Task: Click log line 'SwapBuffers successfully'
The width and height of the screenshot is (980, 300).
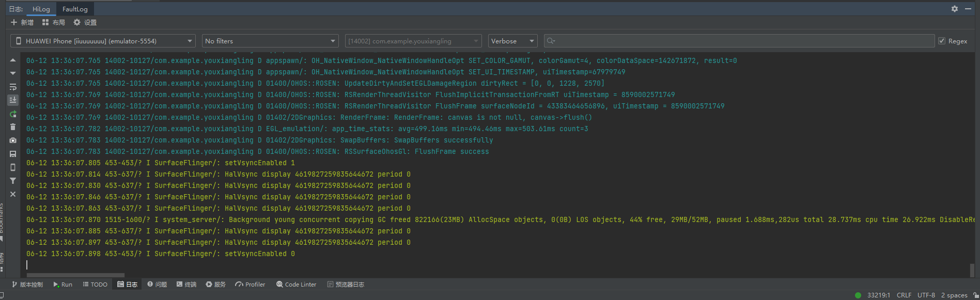Action: pyautogui.click(x=260, y=140)
